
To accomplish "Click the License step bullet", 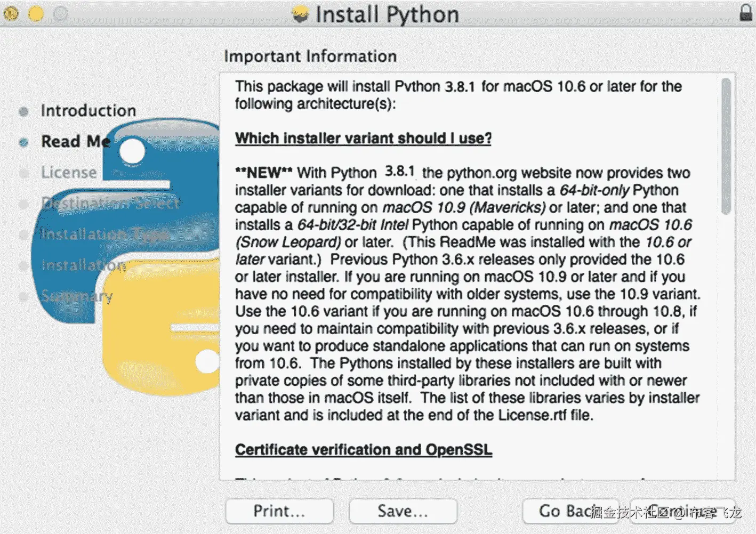I will (x=24, y=172).
